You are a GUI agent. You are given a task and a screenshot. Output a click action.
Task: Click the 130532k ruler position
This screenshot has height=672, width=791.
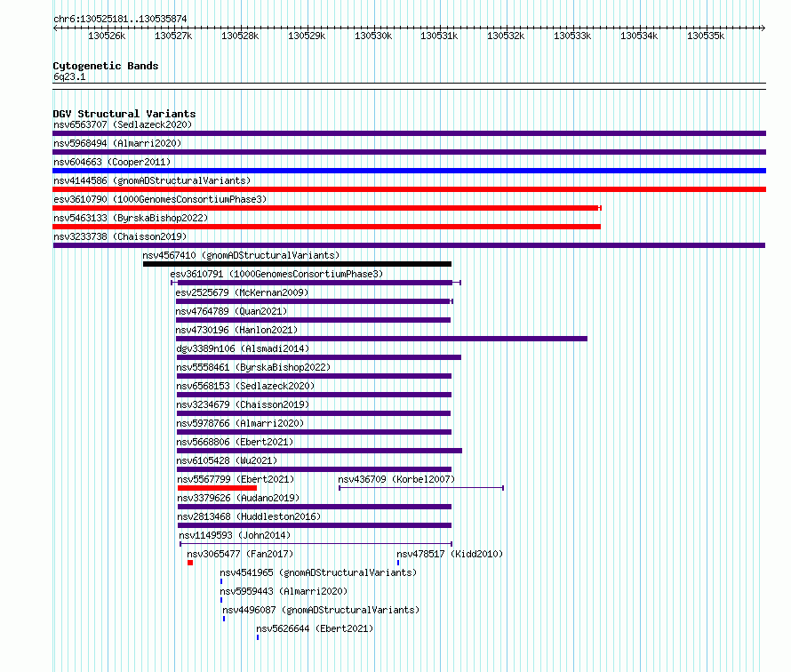click(506, 36)
